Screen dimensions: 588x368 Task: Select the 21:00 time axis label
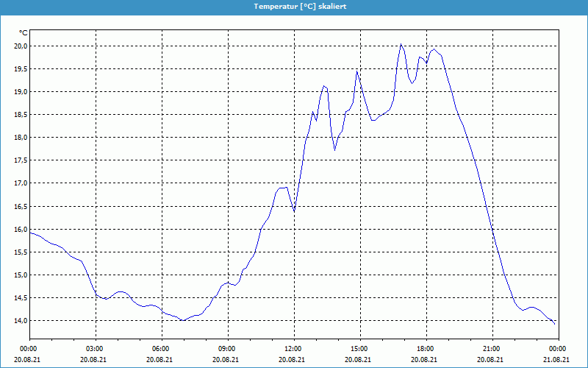[492, 348]
